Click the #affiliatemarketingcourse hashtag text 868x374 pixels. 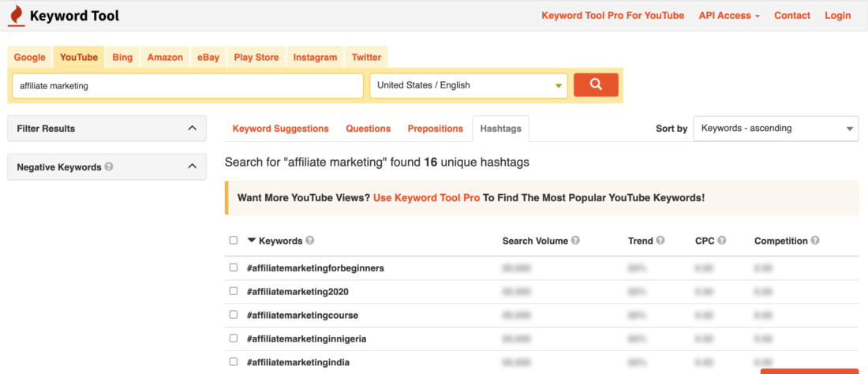(303, 316)
